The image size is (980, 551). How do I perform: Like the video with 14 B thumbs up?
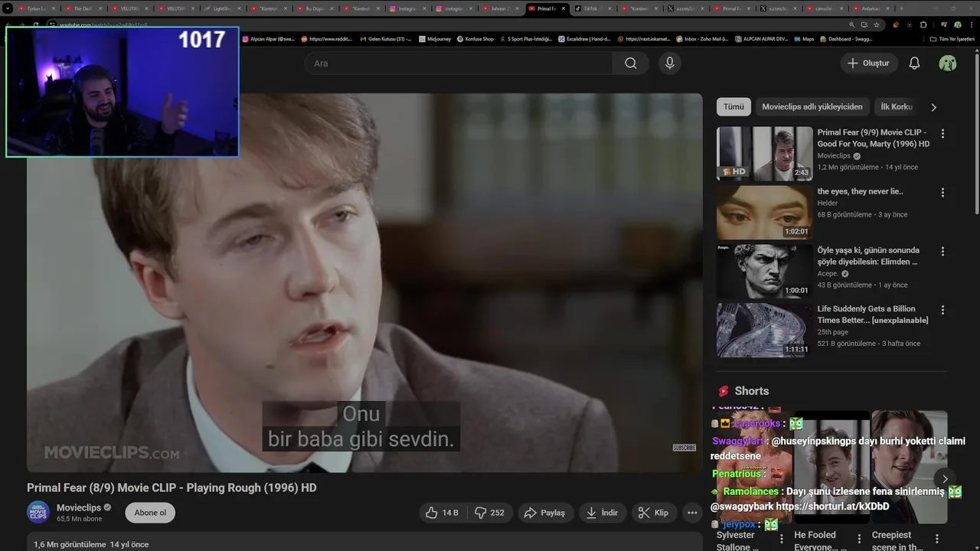pyautogui.click(x=443, y=513)
